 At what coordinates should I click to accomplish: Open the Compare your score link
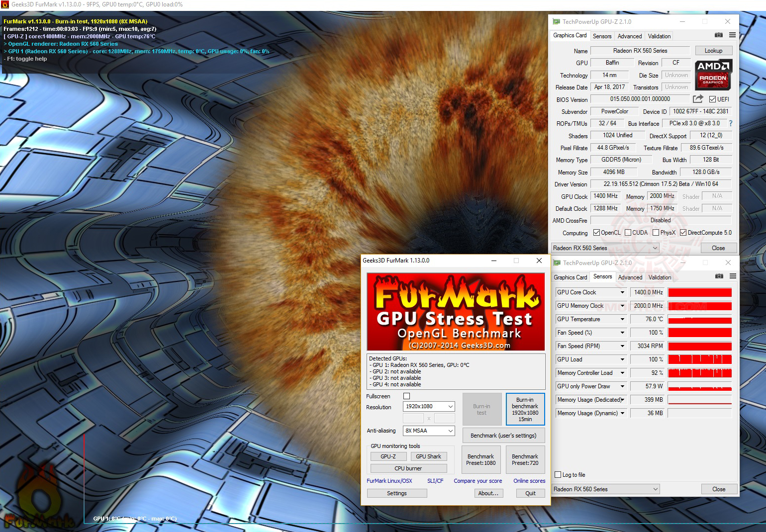click(x=478, y=481)
